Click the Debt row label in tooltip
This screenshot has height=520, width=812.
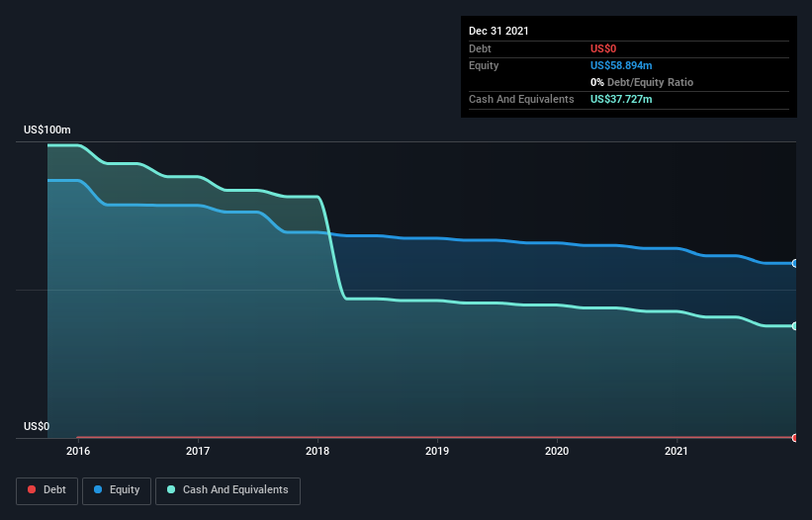480,48
